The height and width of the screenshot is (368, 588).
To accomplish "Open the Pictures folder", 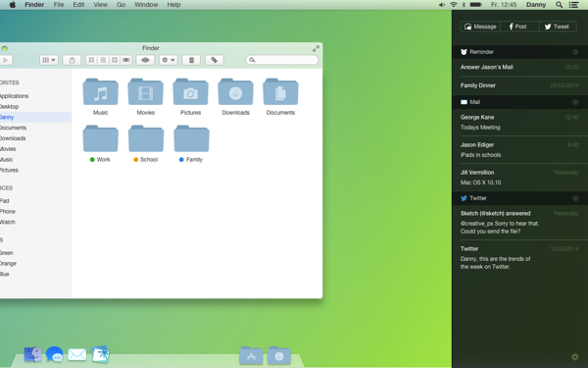I will coord(190,92).
